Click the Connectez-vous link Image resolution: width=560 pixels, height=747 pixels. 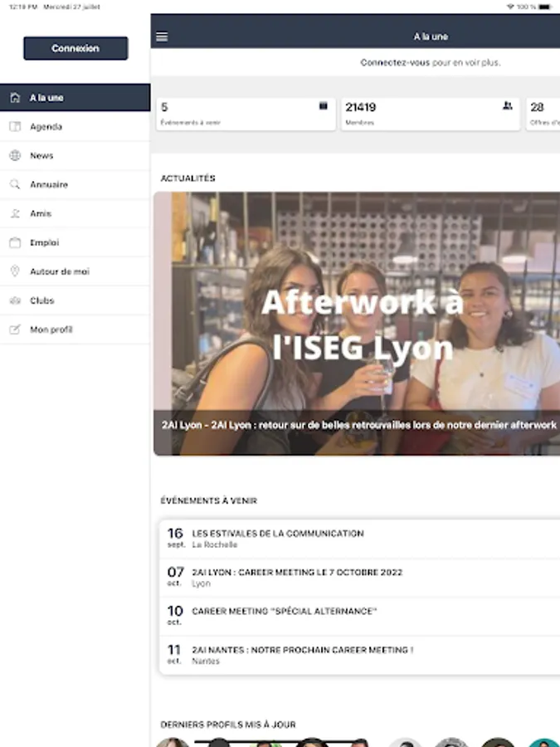395,62
